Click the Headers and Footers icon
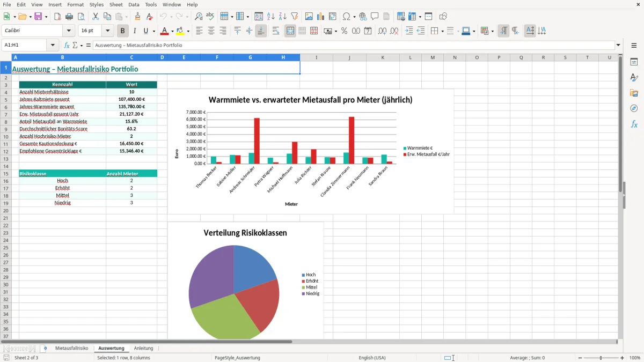 coord(386,17)
